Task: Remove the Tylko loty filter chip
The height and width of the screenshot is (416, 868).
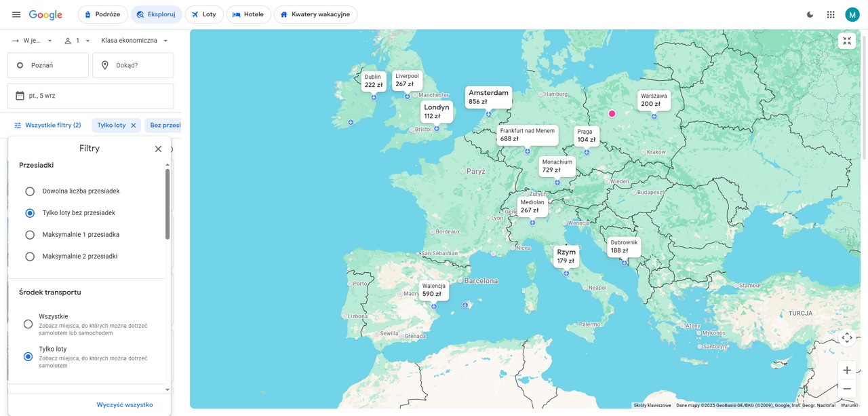Action: point(134,126)
